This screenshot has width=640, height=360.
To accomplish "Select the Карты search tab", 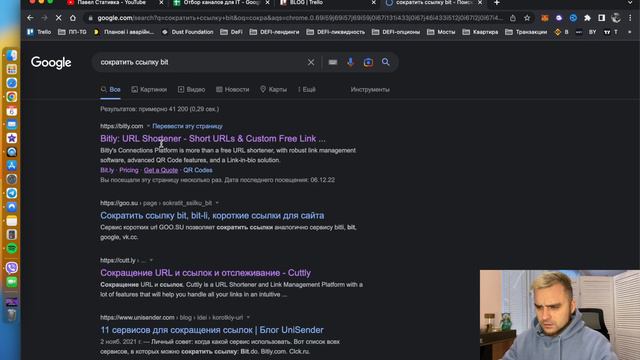I will click(x=273, y=89).
